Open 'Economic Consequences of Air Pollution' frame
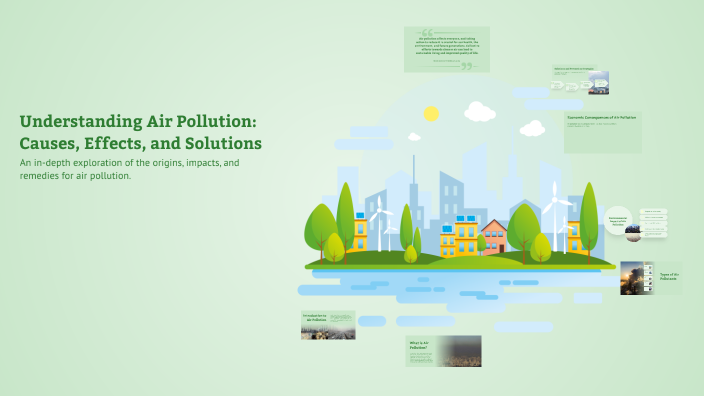This screenshot has height=396, width=704. click(603, 132)
